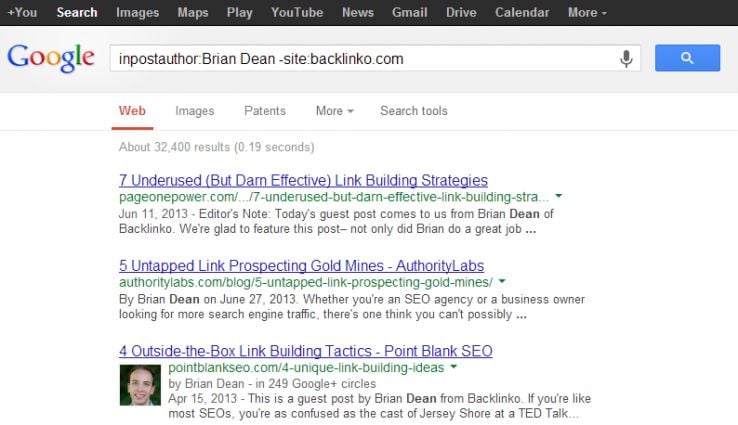The height and width of the screenshot is (425, 738).
Task: Click the Google logo
Action: 51,58
